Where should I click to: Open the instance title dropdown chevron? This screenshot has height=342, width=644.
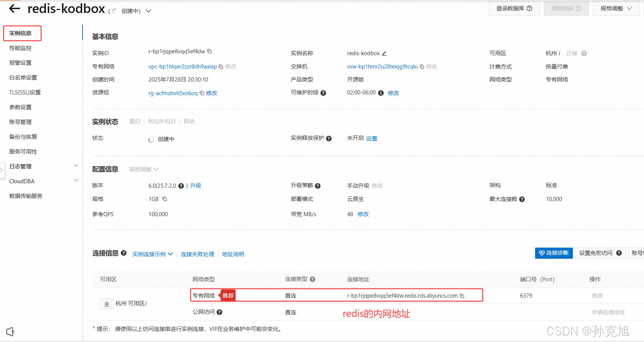pyautogui.click(x=149, y=11)
